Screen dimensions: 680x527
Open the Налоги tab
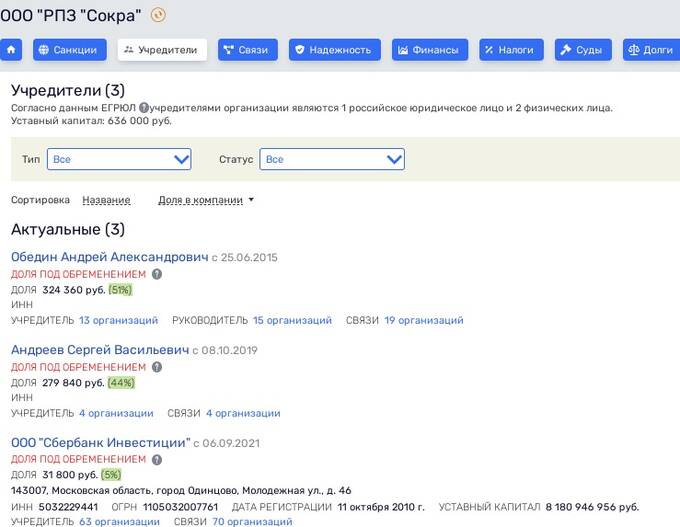coord(511,50)
